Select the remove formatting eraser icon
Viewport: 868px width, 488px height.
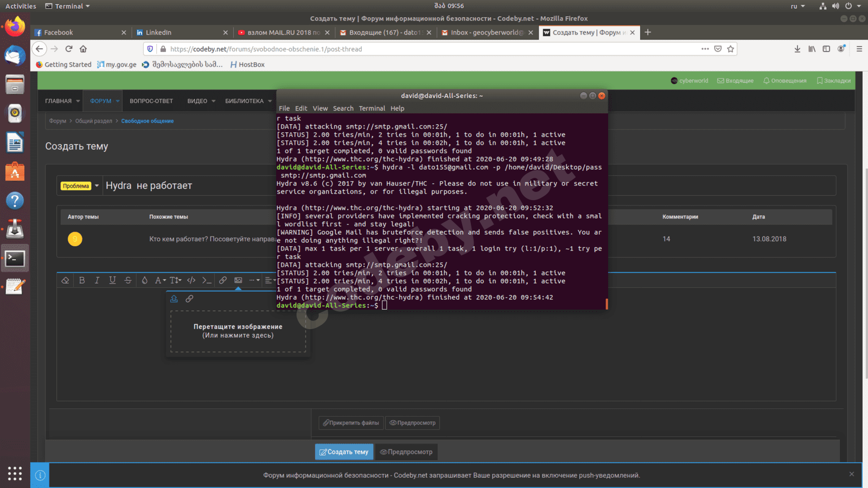pyautogui.click(x=65, y=280)
